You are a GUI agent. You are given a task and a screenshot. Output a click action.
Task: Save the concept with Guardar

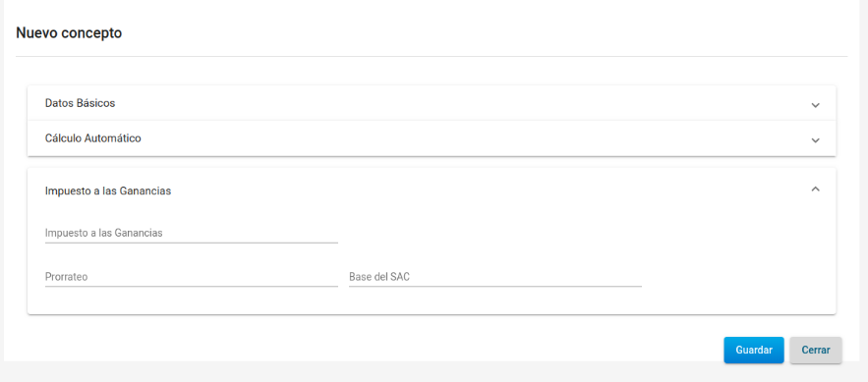coord(754,350)
